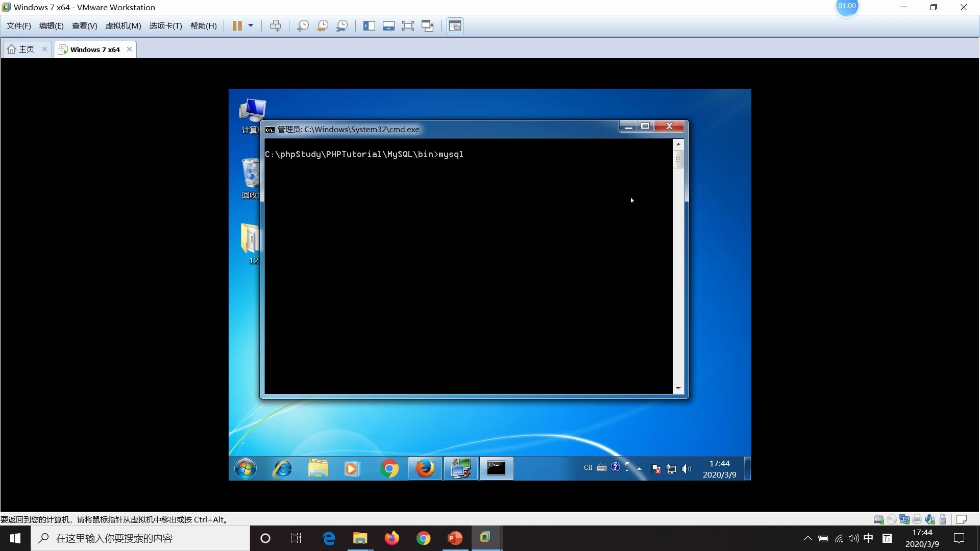Viewport: 980px width, 551px height.
Task: Toggle the thumbnail bar view
Action: click(388, 26)
